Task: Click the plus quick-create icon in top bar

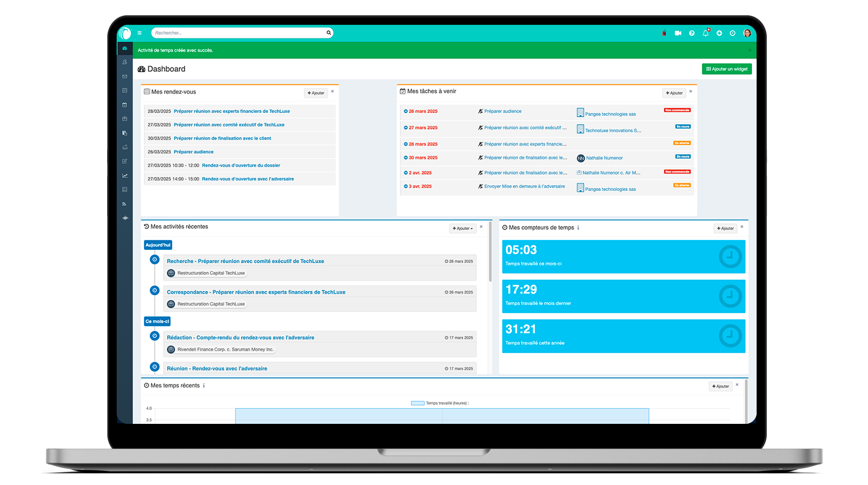Action: pos(719,33)
